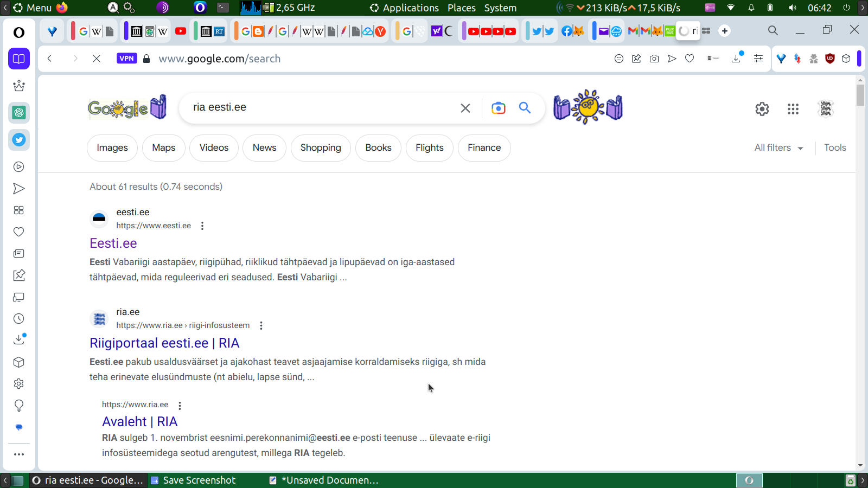Select the Flights filter
Viewport: 868px width, 488px height.
430,148
